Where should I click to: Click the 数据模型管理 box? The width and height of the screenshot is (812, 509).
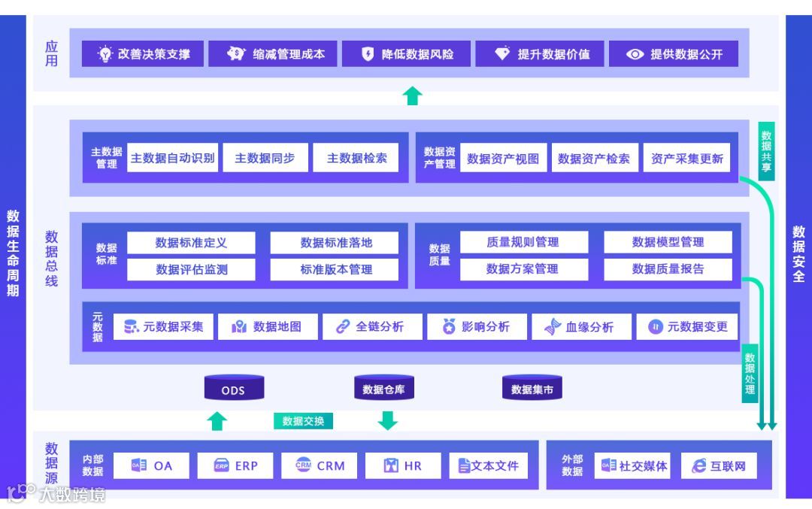pyautogui.click(x=668, y=242)
